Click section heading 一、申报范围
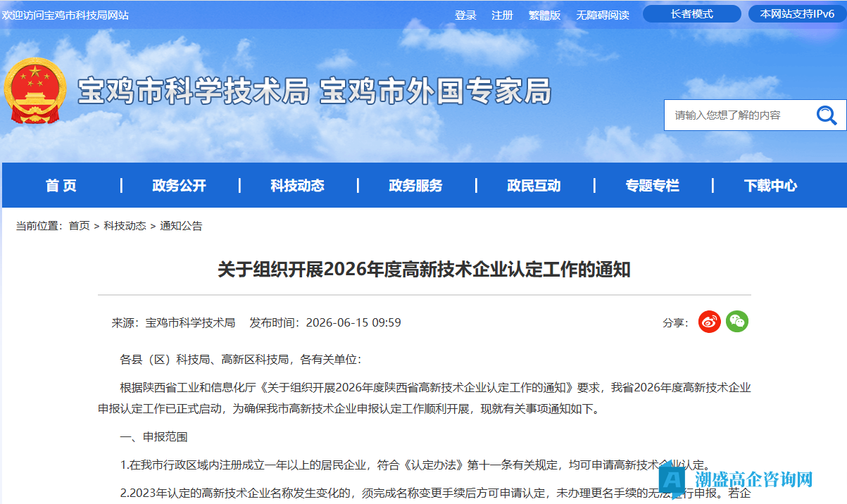This screenshot has width=847, height=504. click(x=154, y=437)
